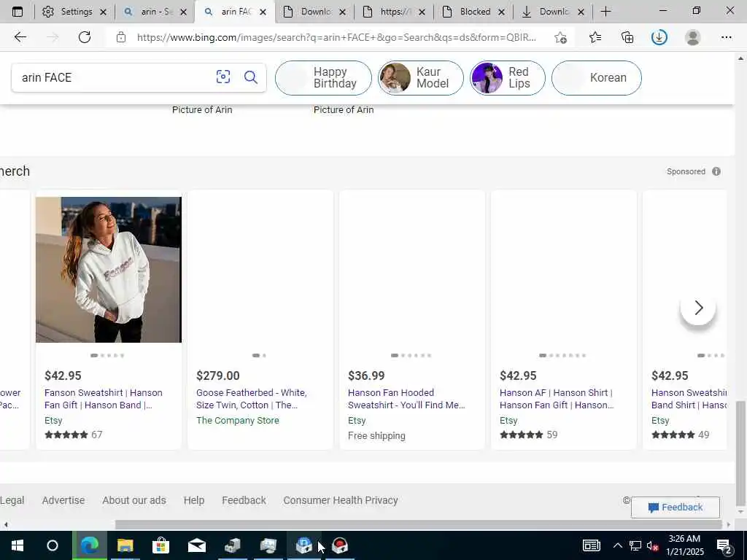This screenshot has height=560, width=747.
Task: Advance the sponsored carousel with next arrow
Action: pyautogui.click(x=698, y=308)
